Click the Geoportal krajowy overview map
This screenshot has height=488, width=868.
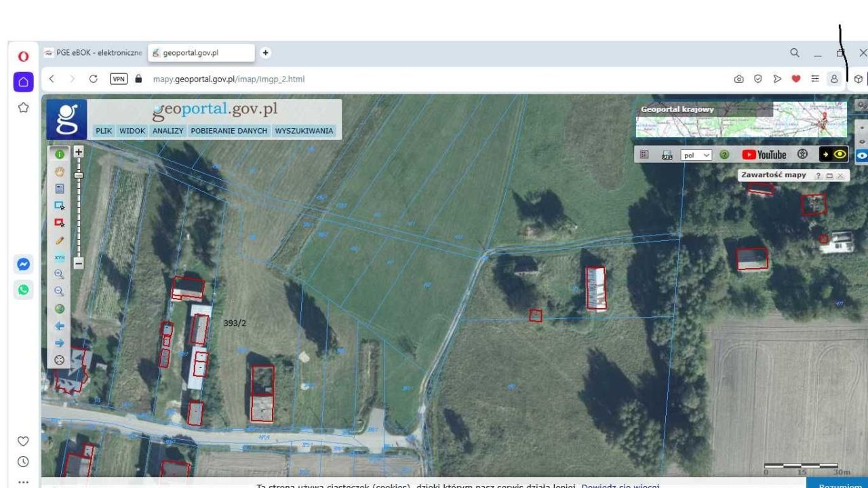coord(741,119)
